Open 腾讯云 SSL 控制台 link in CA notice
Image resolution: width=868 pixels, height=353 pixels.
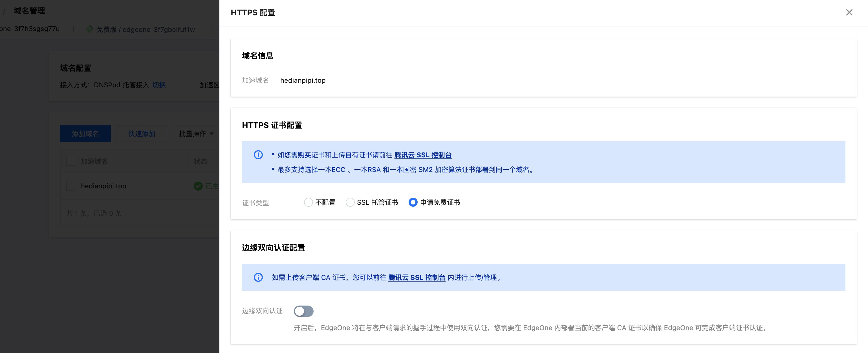pyautogui.click(x=417, y=277)
